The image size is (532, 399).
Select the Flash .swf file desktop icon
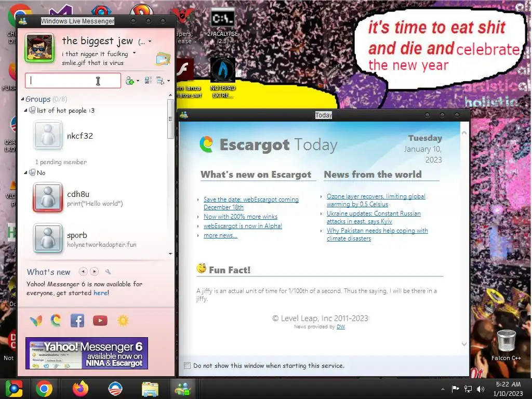(x=185, y=79)
